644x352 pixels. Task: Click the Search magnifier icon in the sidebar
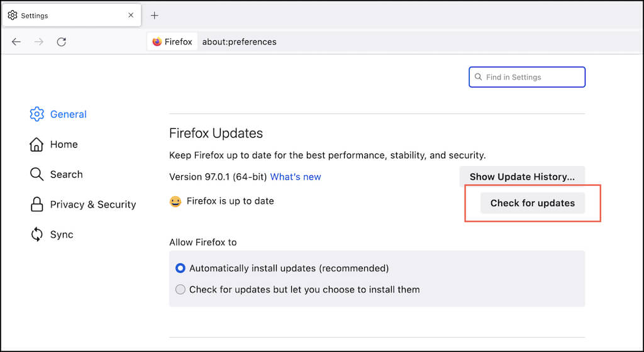37,174
